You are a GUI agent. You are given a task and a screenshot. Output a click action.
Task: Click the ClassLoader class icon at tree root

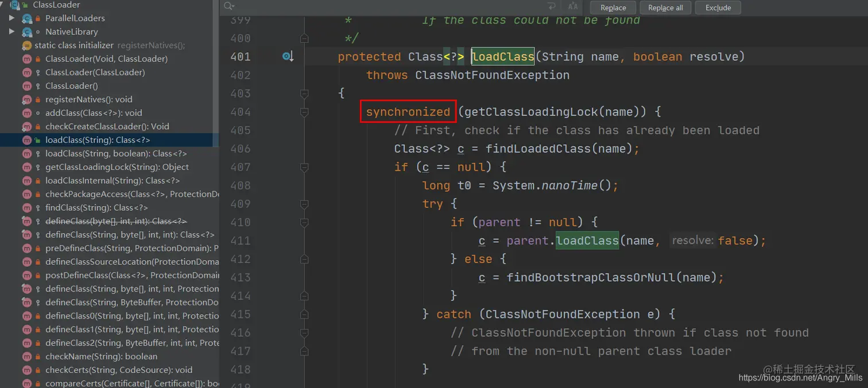(15, 5)
